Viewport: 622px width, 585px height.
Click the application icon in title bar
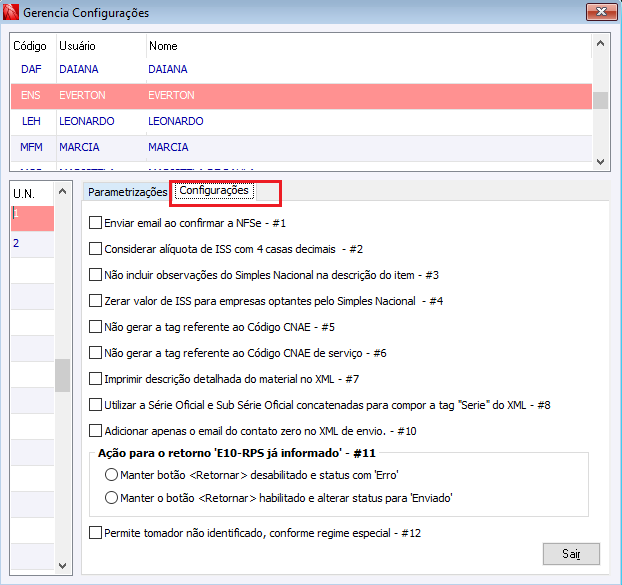(x=11, y=12)
